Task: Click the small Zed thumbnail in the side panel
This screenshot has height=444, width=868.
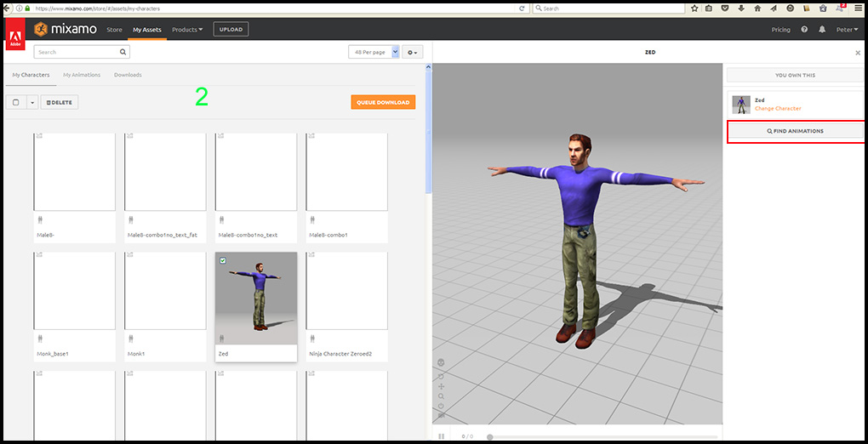Action: 741,105
